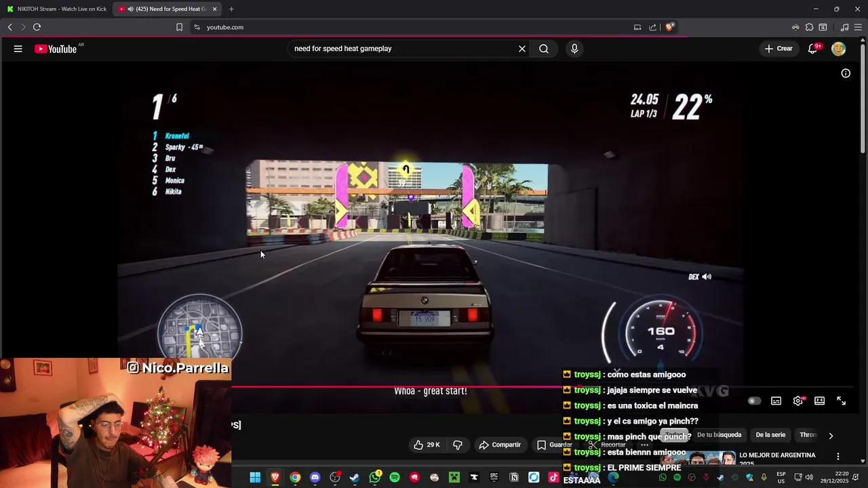Dislike the video with thumbs down
This screenshot has width=868, height=488.
click(x=458, y=445)
